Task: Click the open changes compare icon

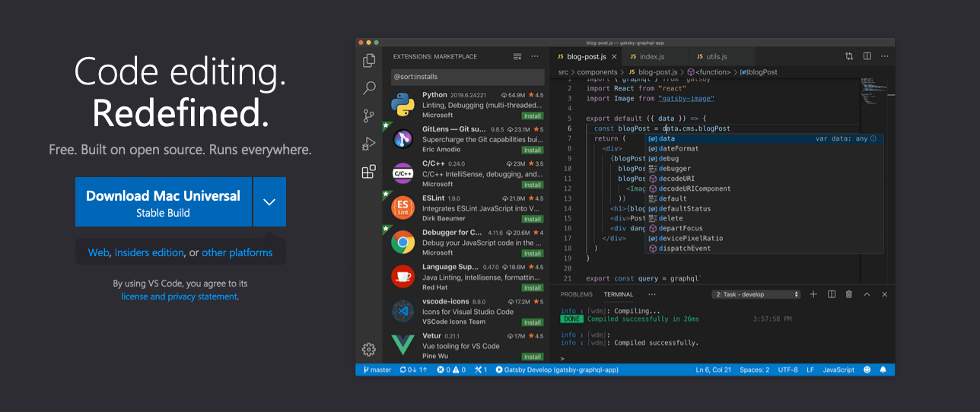Action: tap(849, 56)
